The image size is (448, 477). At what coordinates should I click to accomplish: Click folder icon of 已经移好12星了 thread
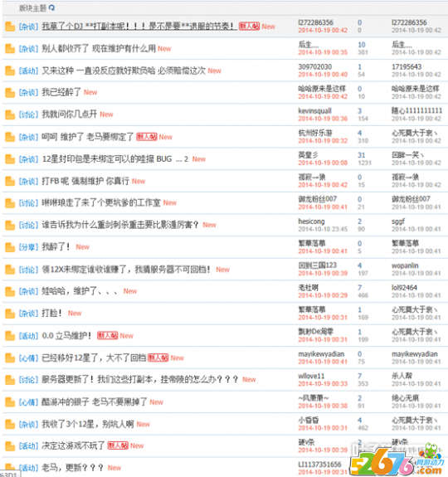[10, 358]
